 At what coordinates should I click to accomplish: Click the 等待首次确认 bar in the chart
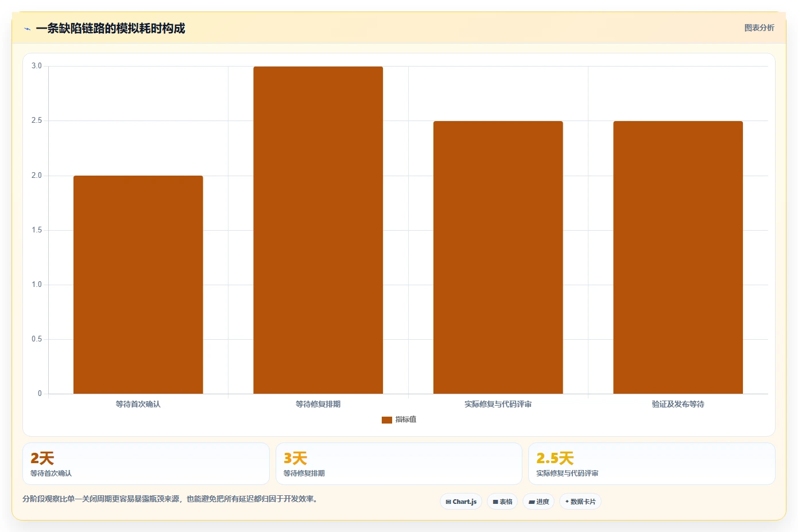tap(138, 285)
